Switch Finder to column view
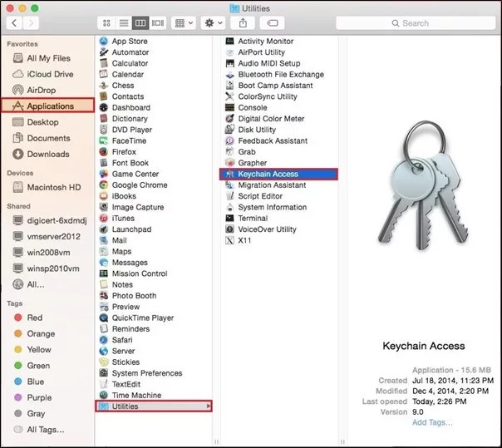The height and width of the screenshot is (448, 502). [140, 23]
